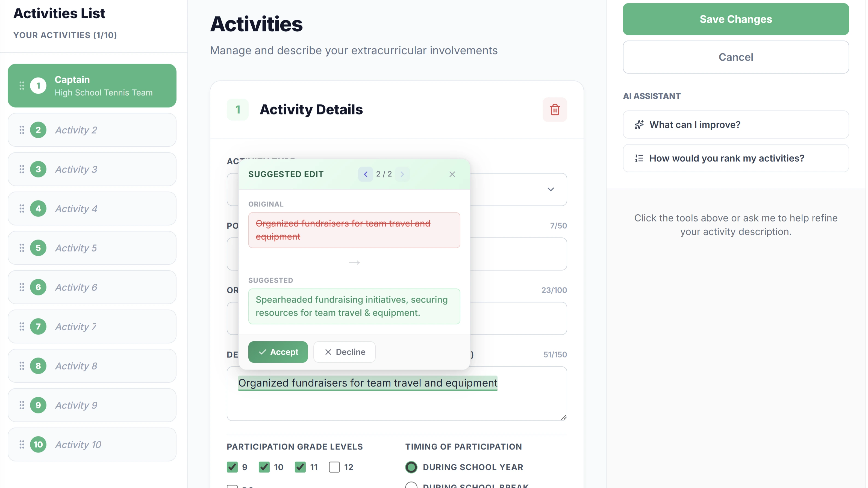Click Cancel button
Screen dimensions: 868x488
pos(735,57)
